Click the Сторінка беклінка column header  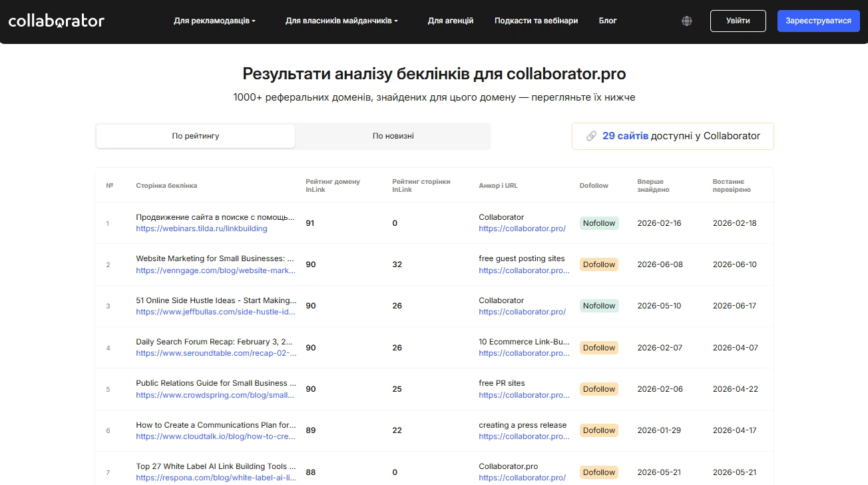[x=166, y=186]
